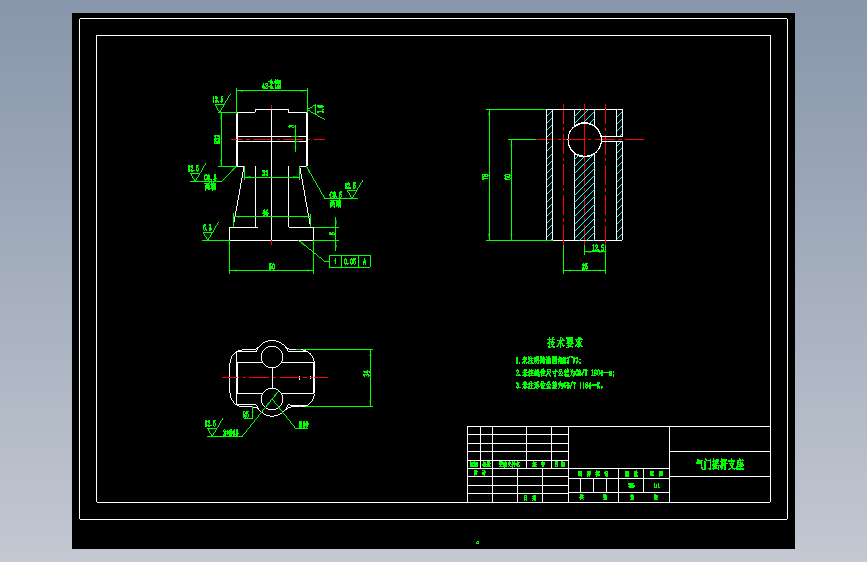Viewport: 867px width, 562px height.
Task: Pick the 25 dimension below section view
Action: (584, 267)
